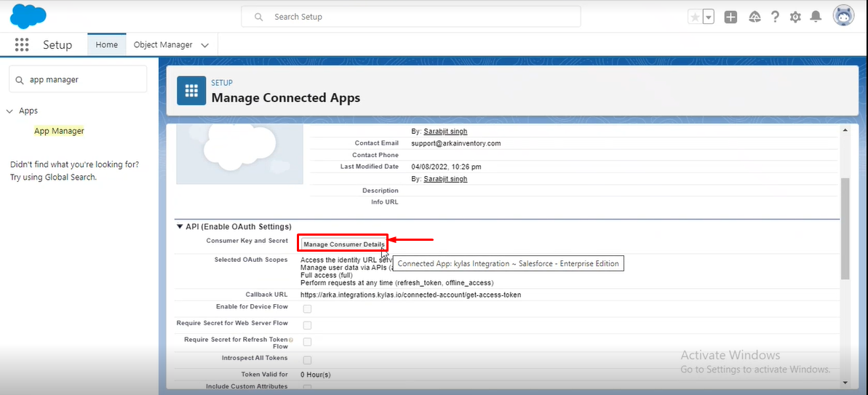Screen dimensions: 868x395
Task: Click the Callback URL value text
Action: [x=411, y=295]
